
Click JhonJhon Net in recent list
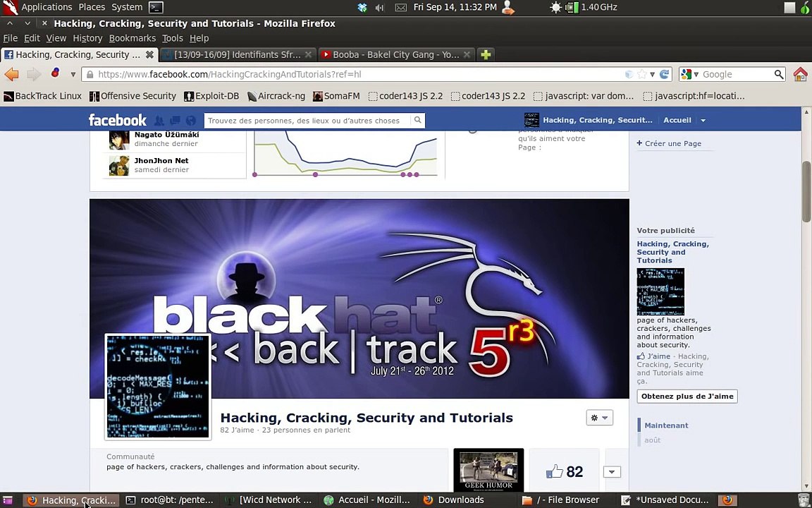tap(161, 161)
